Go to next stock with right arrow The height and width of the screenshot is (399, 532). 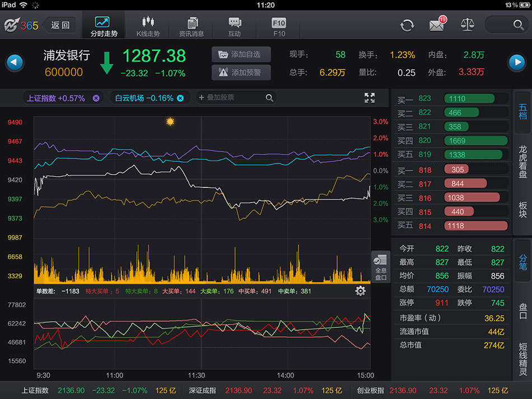pyautogui.click(x=517, y=62)
